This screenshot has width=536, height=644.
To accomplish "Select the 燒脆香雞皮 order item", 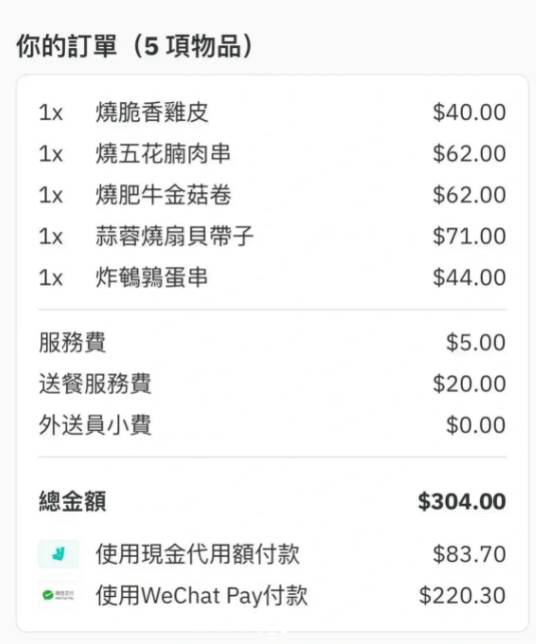I will 272,113.
